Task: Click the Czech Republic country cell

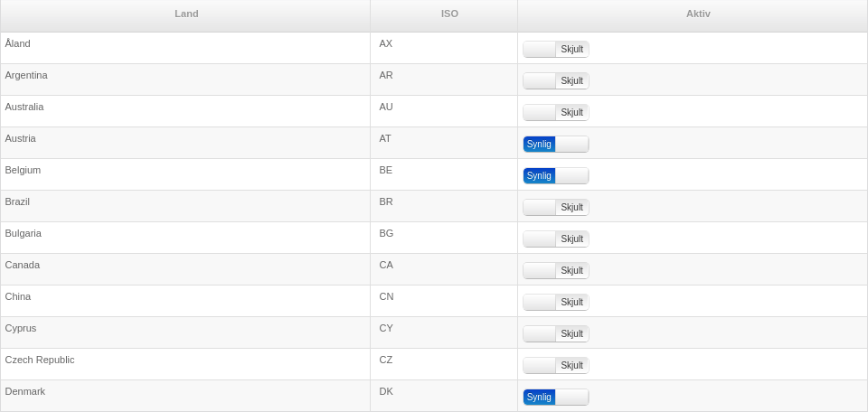Action: [x=40, y=360]
